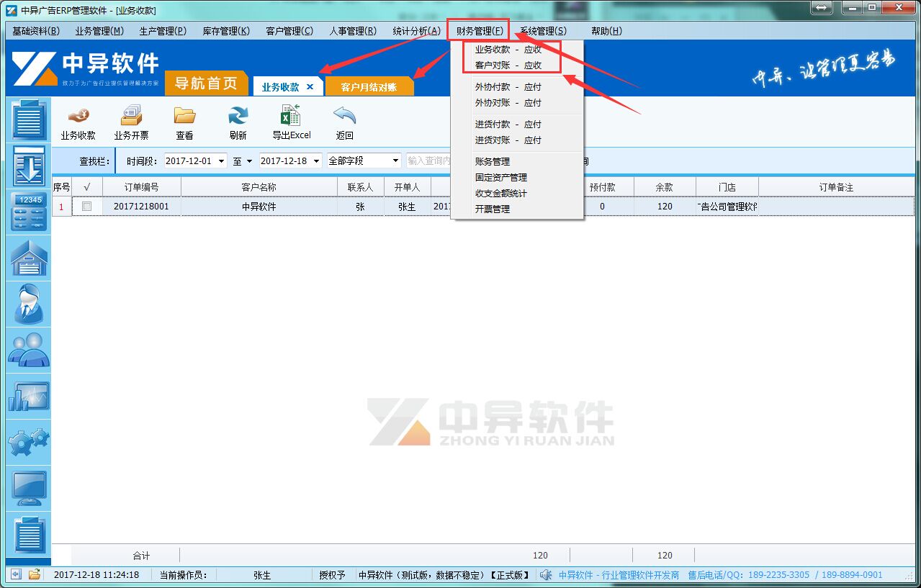Open the clipboard document sidebar icon at top
The image size is (921, 588).
pyautogui.click(x=29, y=121)
